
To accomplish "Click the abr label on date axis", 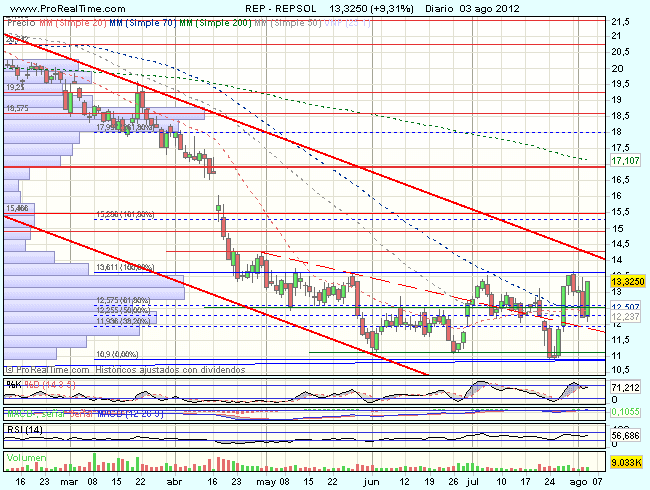I will (x=174, y=482).
